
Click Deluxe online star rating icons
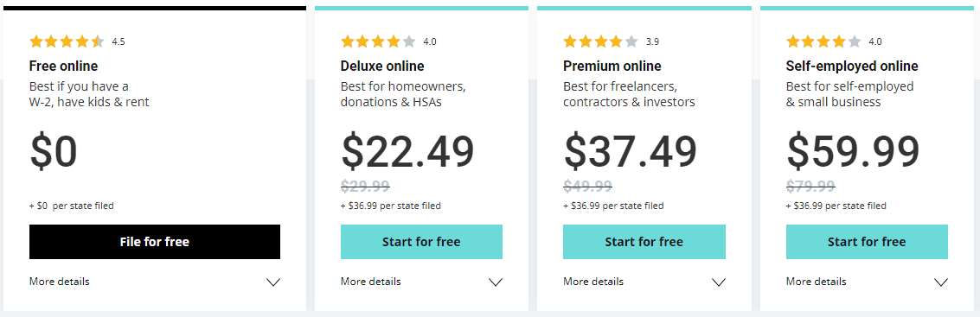point(378,41)
